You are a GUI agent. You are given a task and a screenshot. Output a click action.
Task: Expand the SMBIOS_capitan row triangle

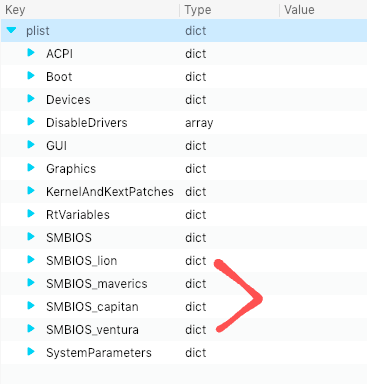click(x=31, y=306)
